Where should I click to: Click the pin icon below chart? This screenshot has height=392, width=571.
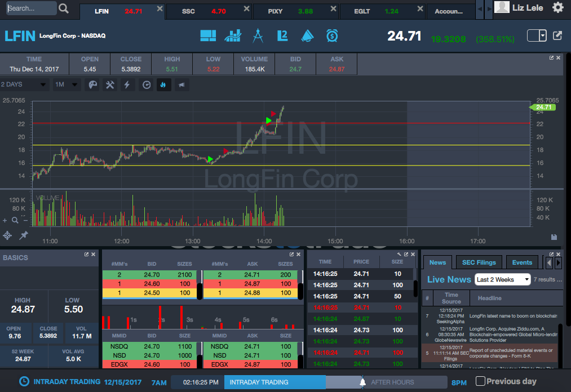pyautogui.click(x=24, y=235)
